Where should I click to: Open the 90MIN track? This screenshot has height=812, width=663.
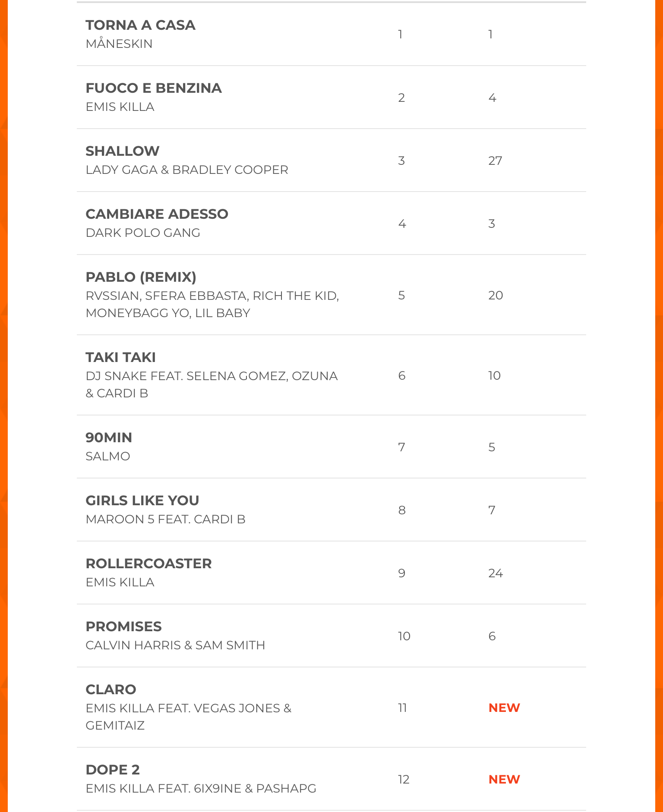109,437
